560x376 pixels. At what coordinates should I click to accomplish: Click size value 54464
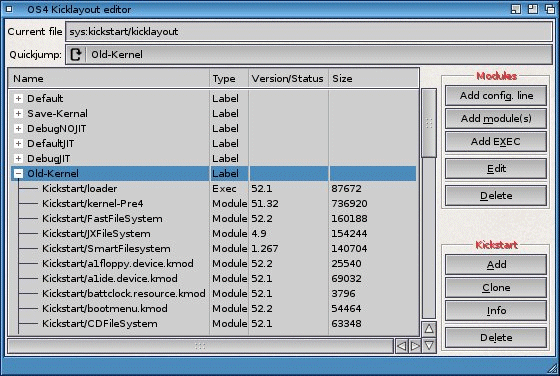click(x=346, y=309)
